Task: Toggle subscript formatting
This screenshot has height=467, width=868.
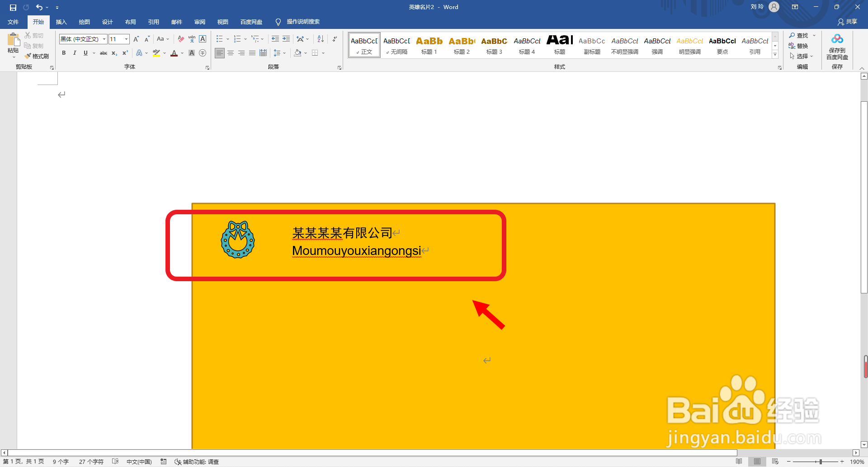Action: click(114, 53)
